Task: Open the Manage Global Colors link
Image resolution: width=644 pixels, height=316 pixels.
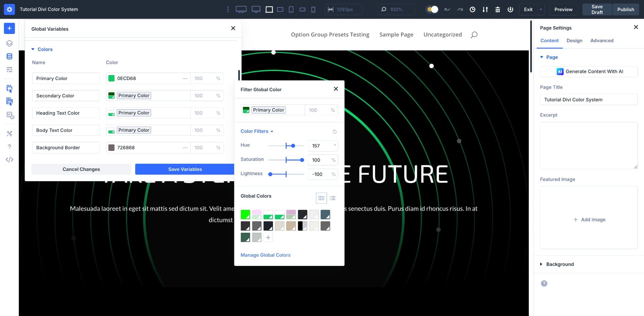Action: pos(265,255)
